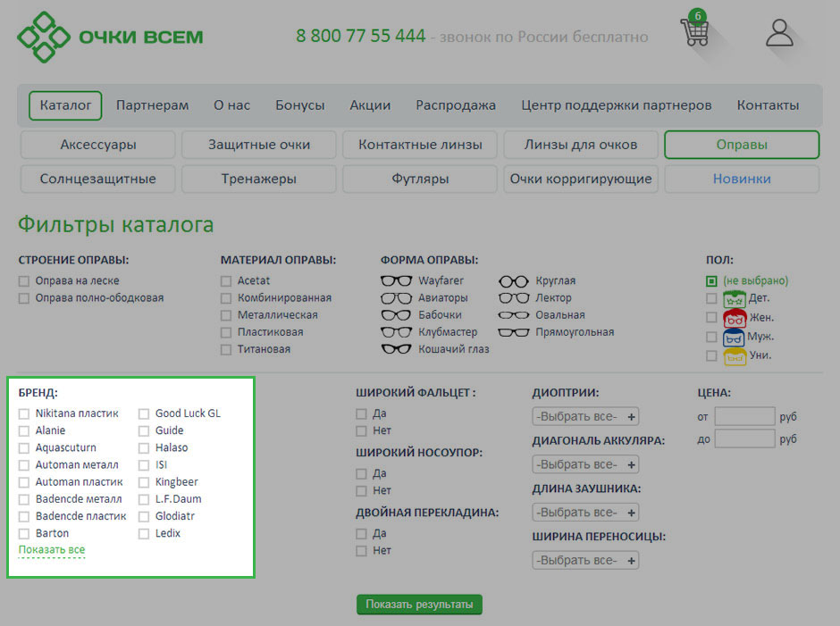Open the Длина заушника dropdown
Screen dimensions: 840x626
[585, 513]
